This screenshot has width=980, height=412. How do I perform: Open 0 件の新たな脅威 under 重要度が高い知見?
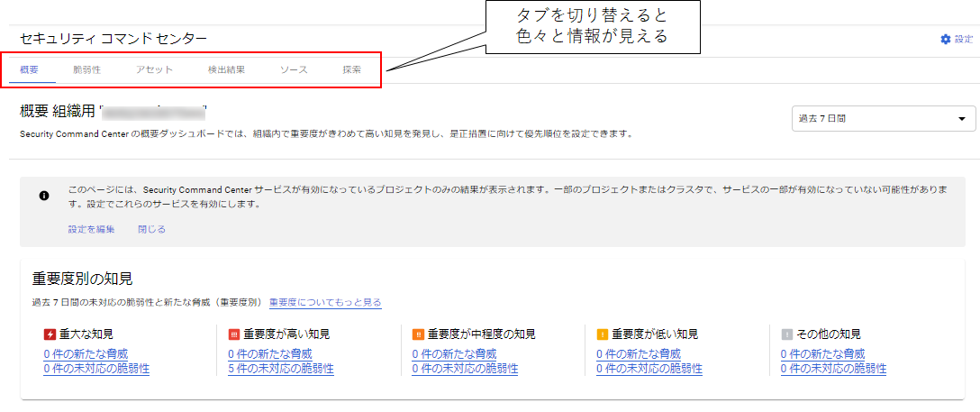coord(270,354)
